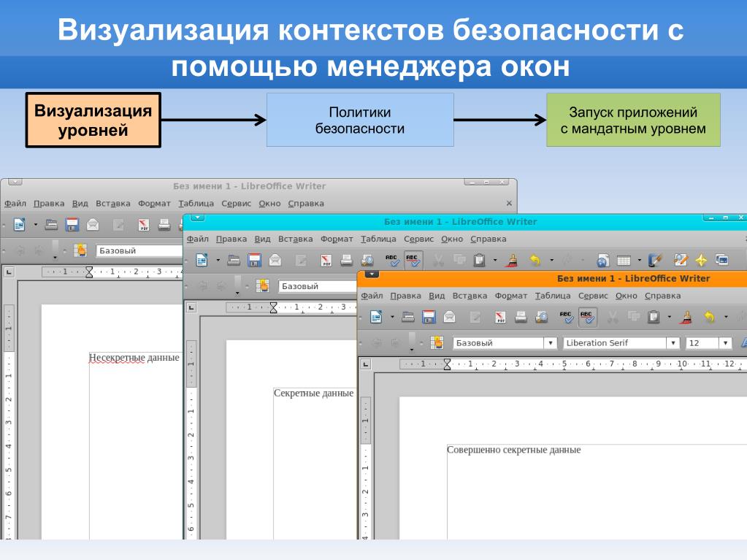
Task: Open New document arrow in cyan window
Action: pyautogui.click(x=218, y=261)
